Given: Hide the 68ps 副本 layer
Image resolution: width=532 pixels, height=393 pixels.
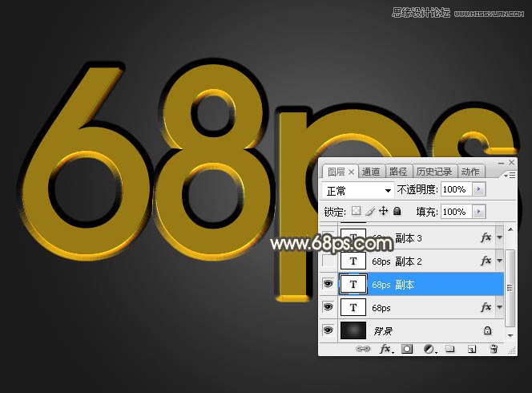Looking at the screenshot, I should [x=328, y=284].
